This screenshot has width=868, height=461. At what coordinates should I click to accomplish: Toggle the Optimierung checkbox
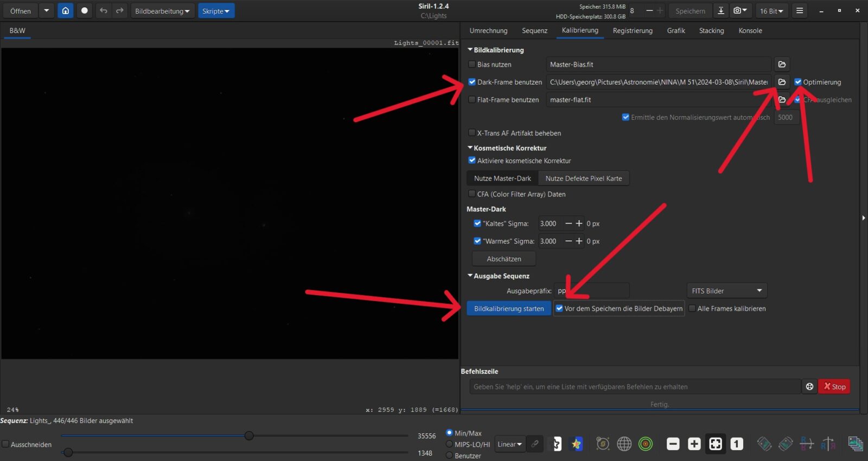(x=798, y=82)
